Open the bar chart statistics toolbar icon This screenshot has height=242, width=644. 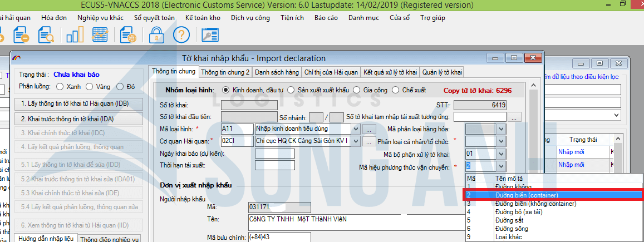click(74, 35)
